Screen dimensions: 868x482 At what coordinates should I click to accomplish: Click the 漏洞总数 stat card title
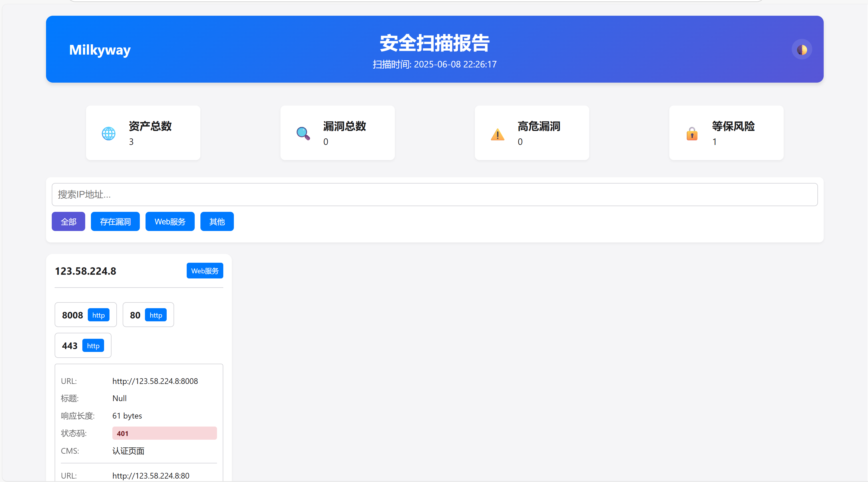(344, 126)
